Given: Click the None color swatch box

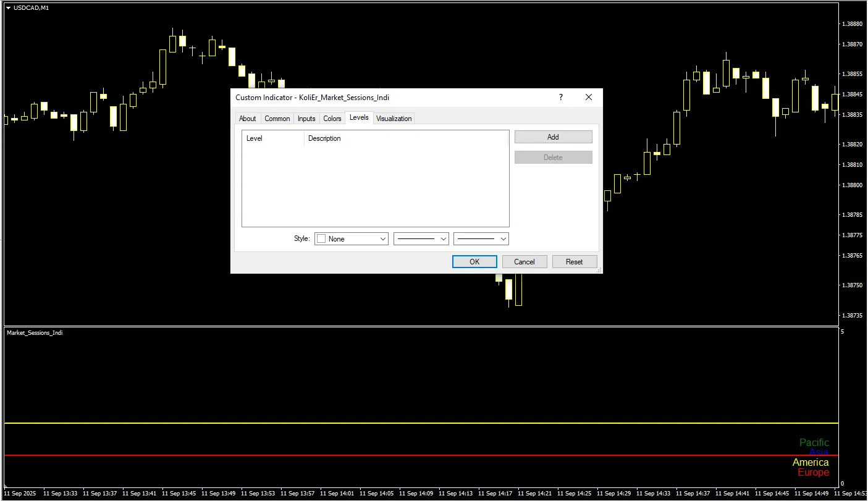Looking at the screenshot, I should (321, 238).
